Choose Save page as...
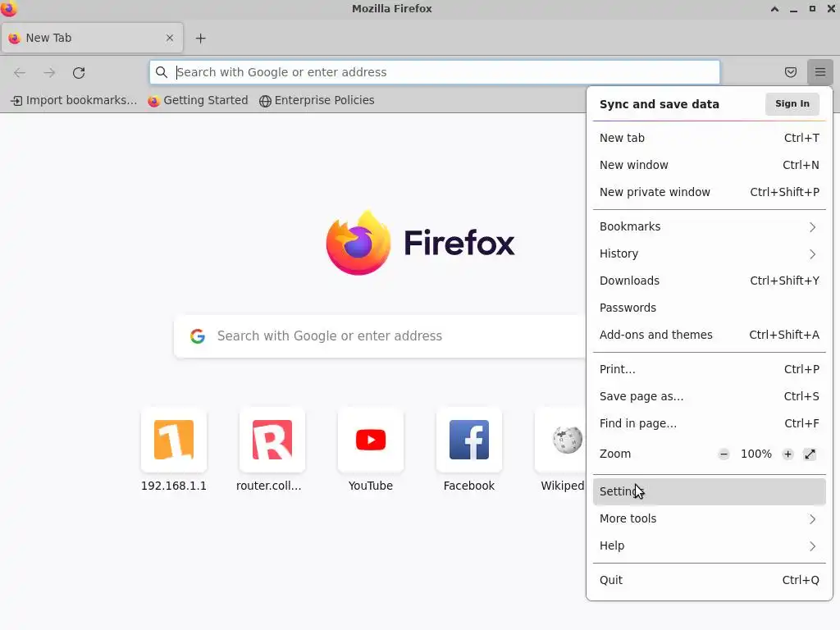 click(x=710, y=396)
